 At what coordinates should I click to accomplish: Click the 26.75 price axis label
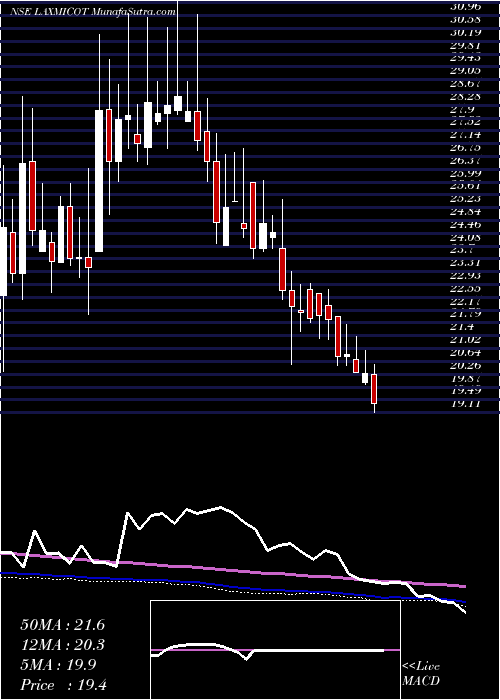(x=465, y=148)
